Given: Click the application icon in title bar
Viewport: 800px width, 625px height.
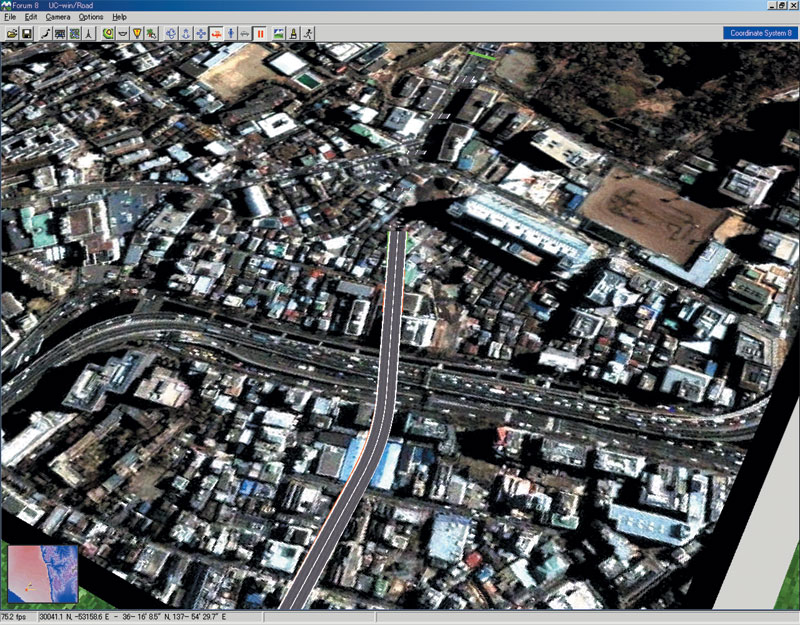Looking at the screenshot, I should click(6, 5).
